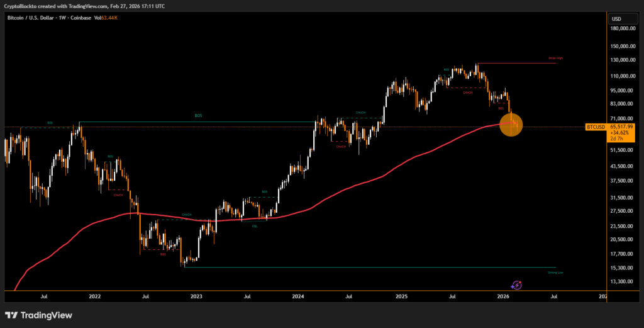Screen dimensions: 644x328
Task: Click the 180,000.00 price axis level
Action: tap(625, 28)
